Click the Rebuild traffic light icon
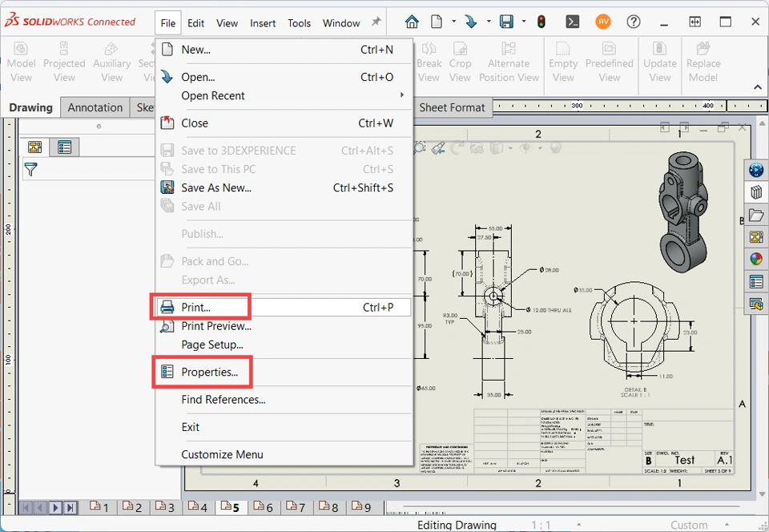 pos(542,22)
